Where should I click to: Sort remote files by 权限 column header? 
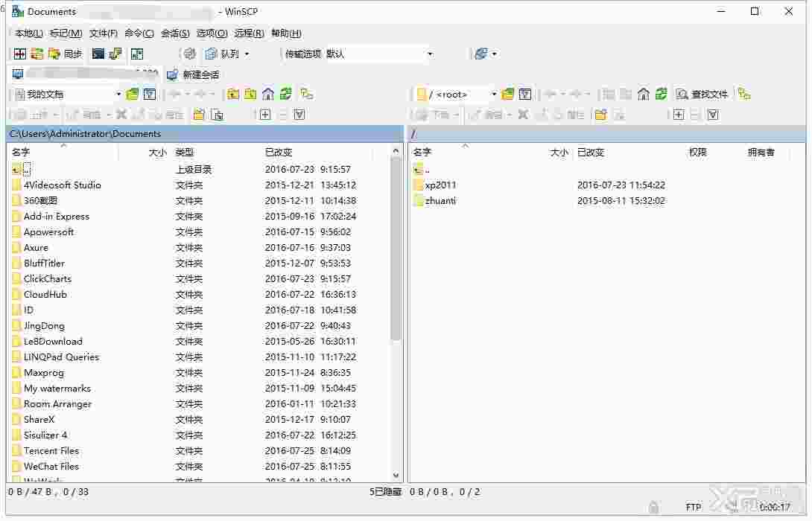click(697, 152)
